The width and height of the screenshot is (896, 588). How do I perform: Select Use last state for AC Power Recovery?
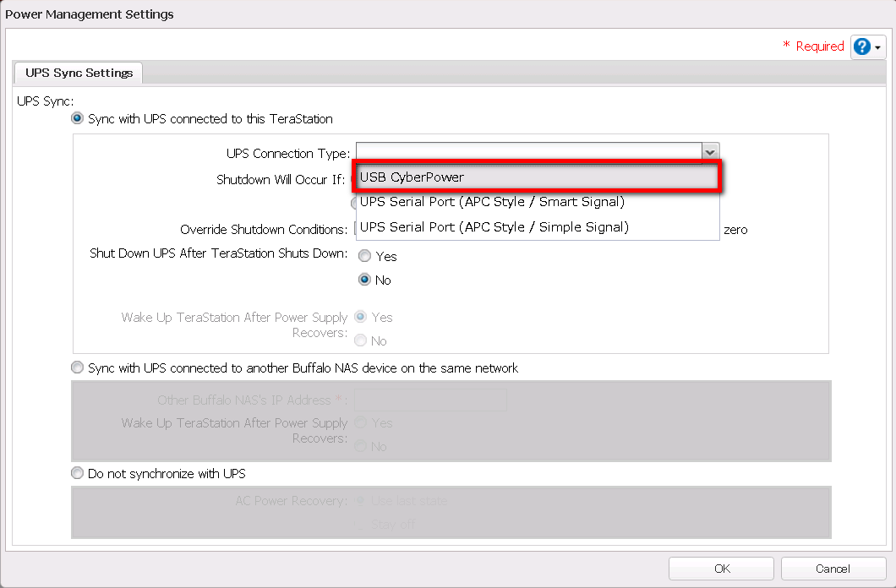tap(361, 501)
